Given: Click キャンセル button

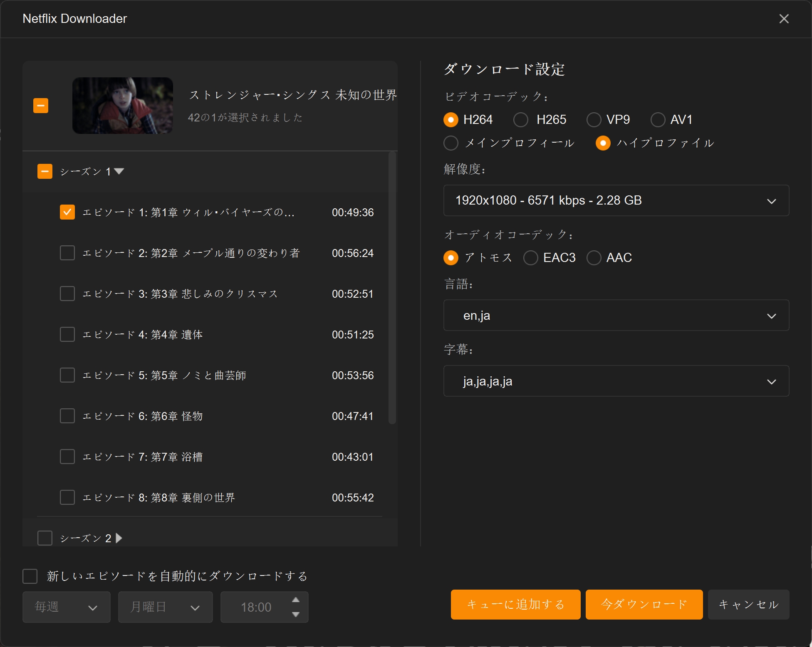Looking at the screenshot, I should coord(749,605).
